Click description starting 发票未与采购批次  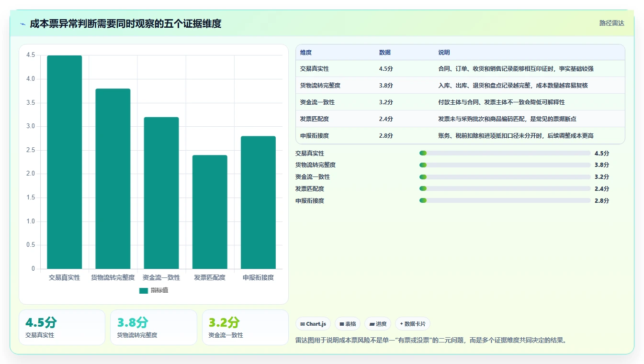507,119
